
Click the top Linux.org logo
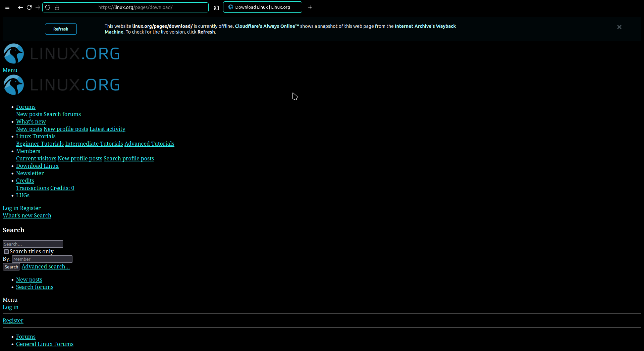[61, 54]
